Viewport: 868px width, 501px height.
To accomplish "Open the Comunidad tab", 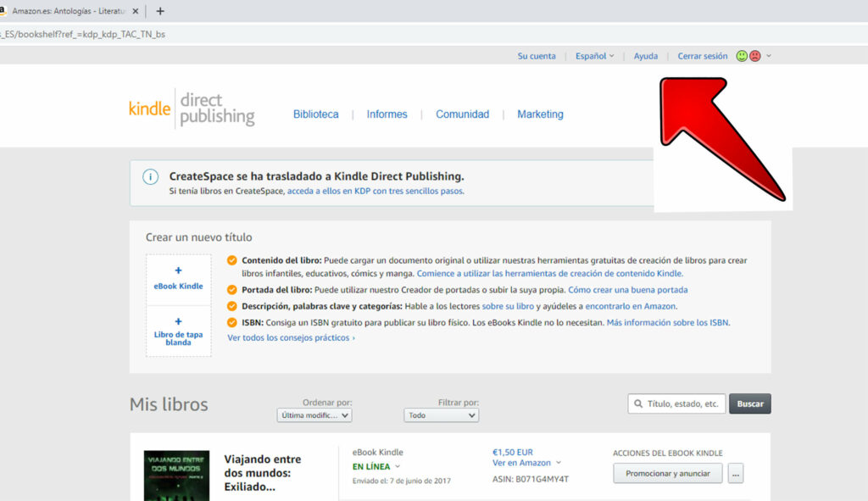I will coord(462,114).
